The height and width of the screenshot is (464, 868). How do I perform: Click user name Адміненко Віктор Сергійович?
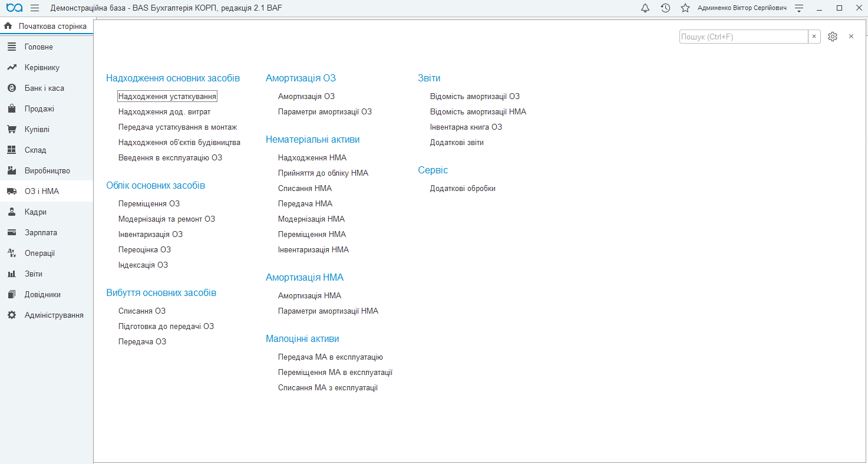pyautogui.click(x=742, y=8)
